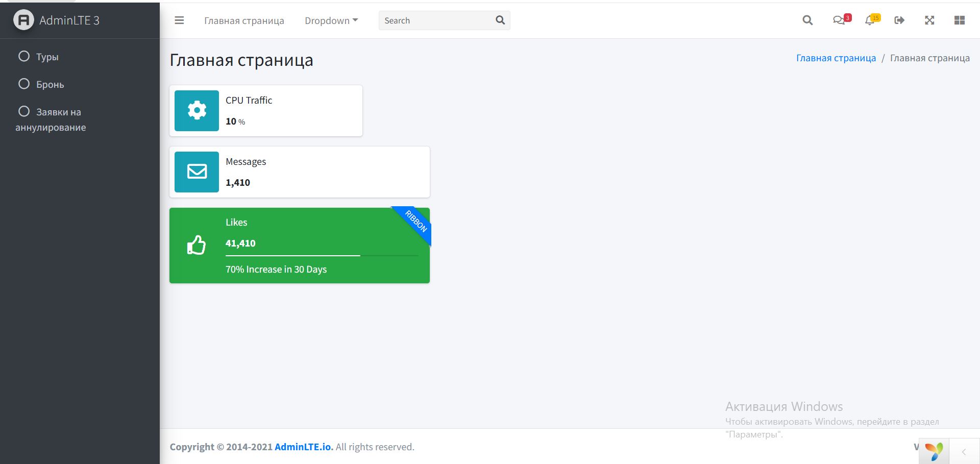Click the circle icon beside Заявки на аннулирование

tap(24, 111)
